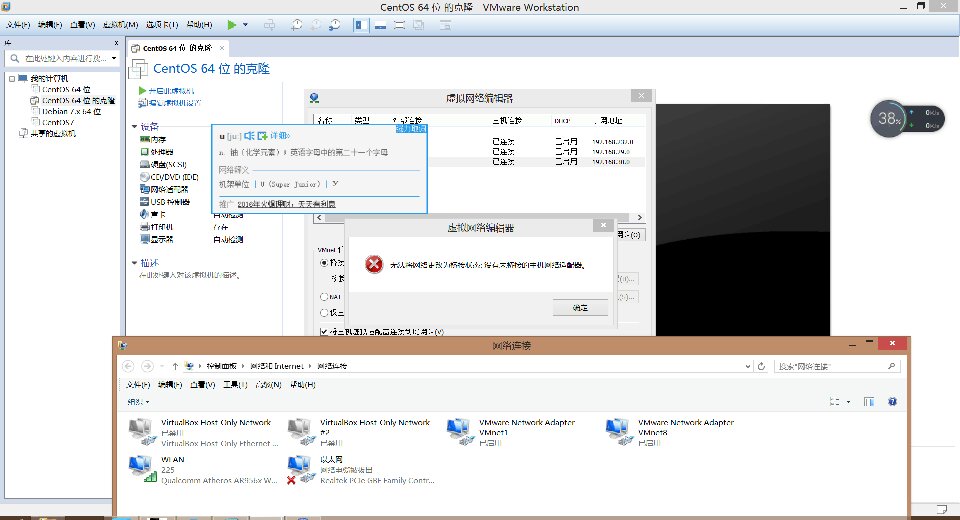Viewport: 960px width, 520px height.
Task: Select the WLAN connection
Action: click(203, 470)
